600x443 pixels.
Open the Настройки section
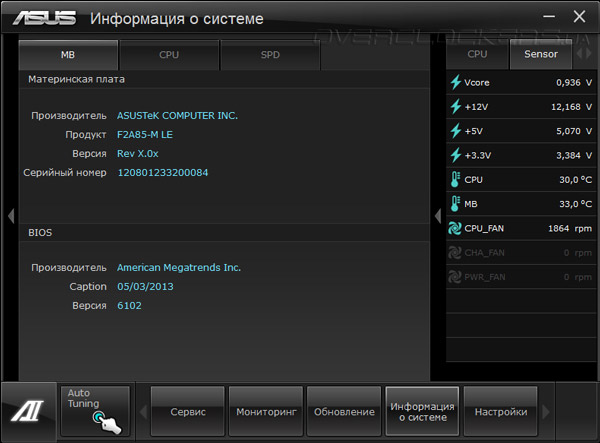click(x=501, y=411)
